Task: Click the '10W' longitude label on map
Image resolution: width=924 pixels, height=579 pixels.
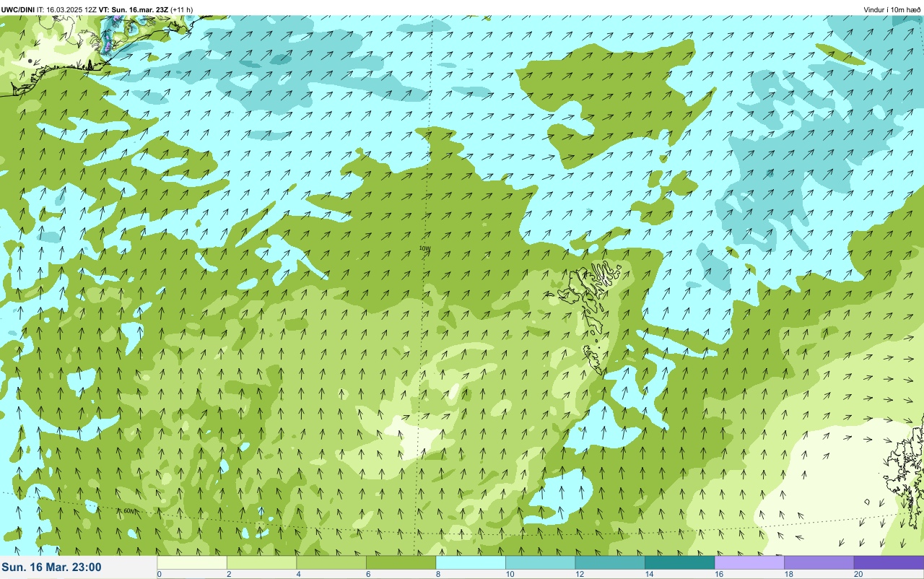Action: tap(424, 248)
